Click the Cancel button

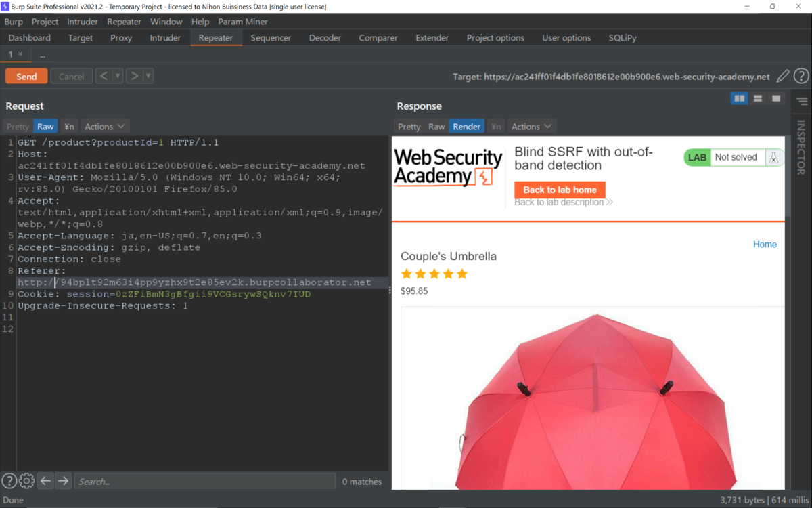coord(71,77)
